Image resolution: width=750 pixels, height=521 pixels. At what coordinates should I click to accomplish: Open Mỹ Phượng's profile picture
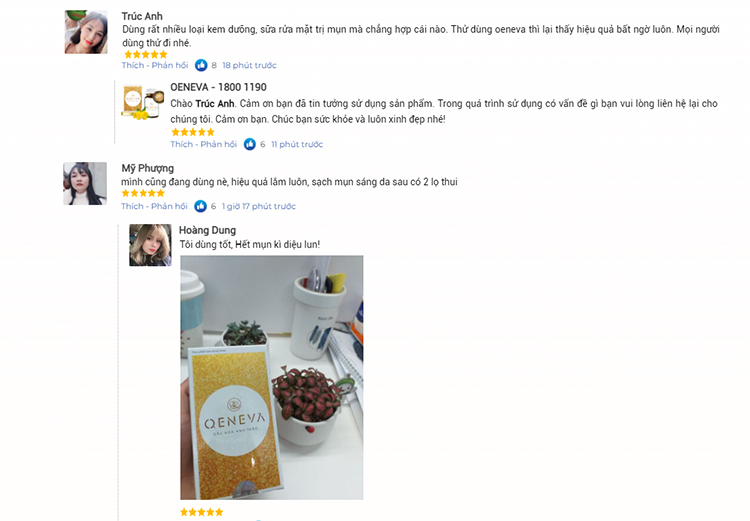(85, 184)
